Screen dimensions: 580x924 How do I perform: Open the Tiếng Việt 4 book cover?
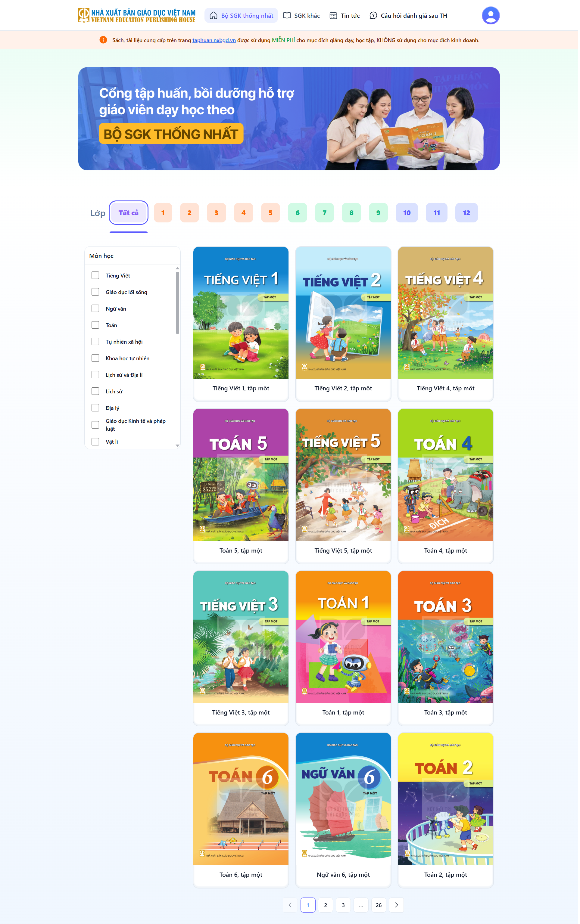click(x=446, y=312)
